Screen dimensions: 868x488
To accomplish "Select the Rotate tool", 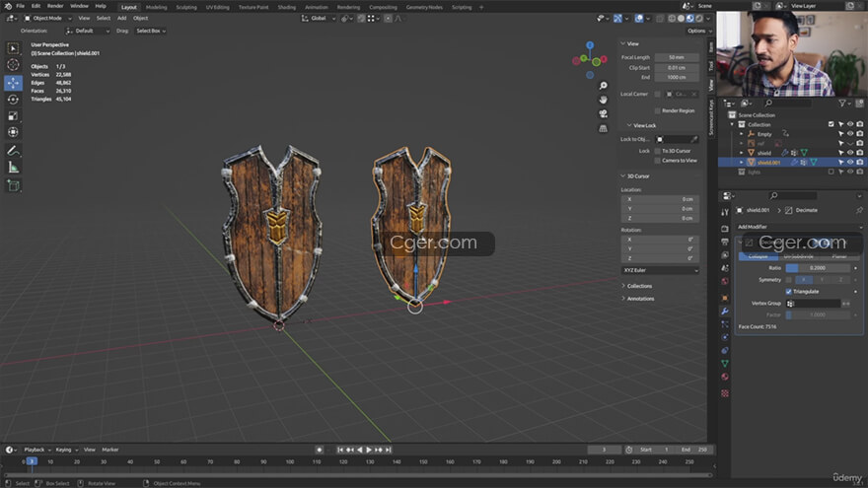I will [14, 100].
